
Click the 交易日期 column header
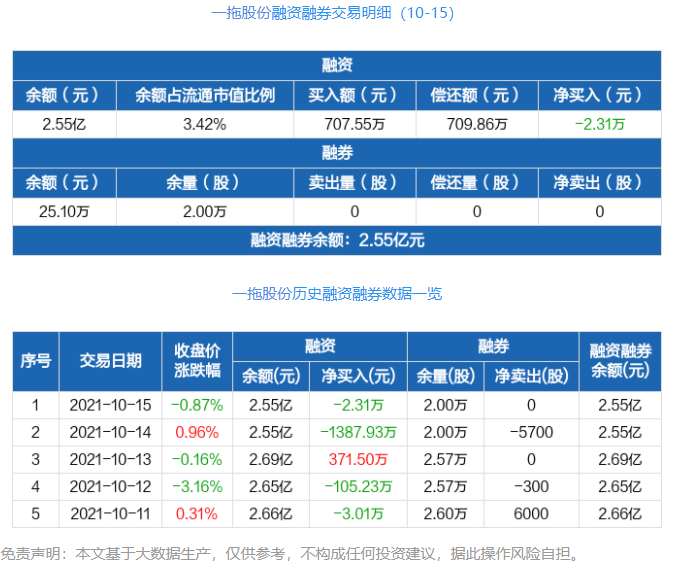pos(110,361)
